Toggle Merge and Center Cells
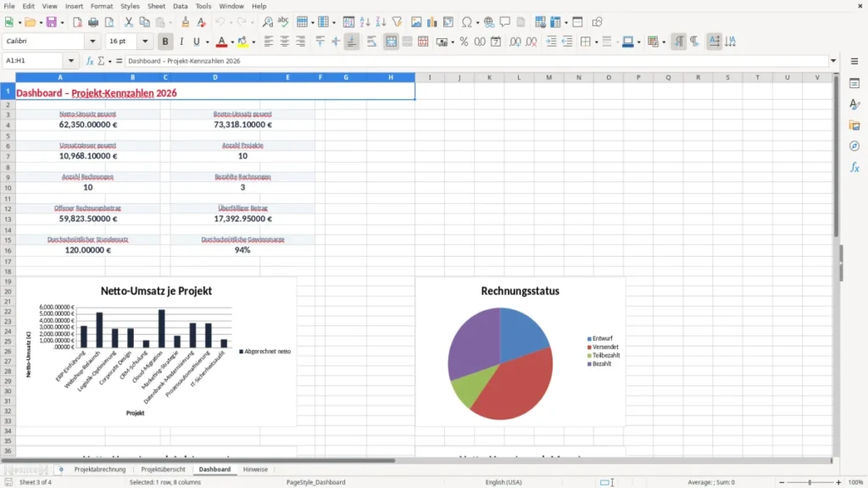The image size is (868, 488). click(391, 42)
